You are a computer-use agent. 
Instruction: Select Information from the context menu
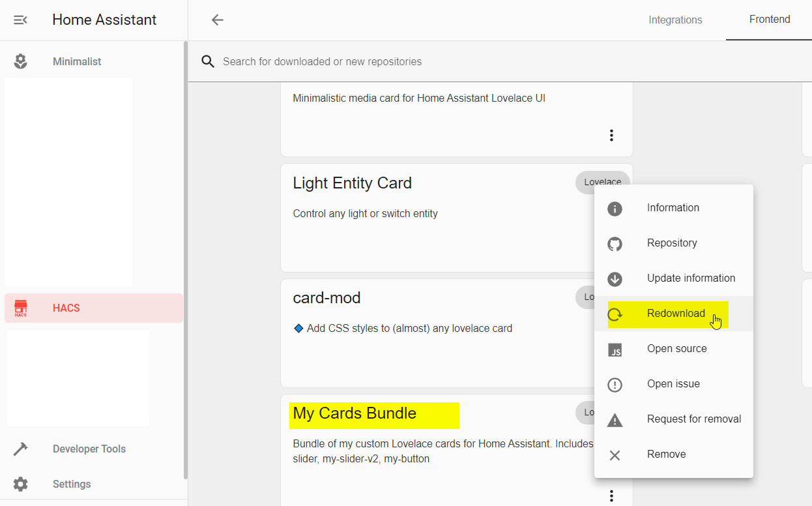click(674, 208)
